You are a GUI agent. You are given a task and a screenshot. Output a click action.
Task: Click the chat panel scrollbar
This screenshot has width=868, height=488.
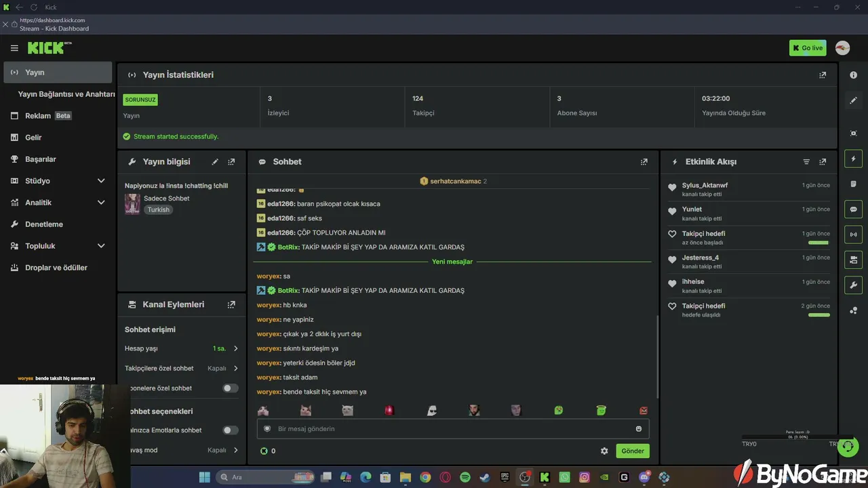point(658,357)
